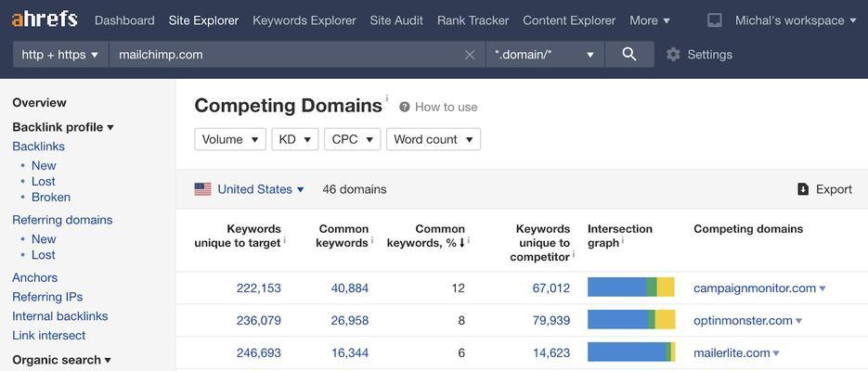Open Lost under Backlinks
Image resolution: width=868 pixels, height=371 pixels.
coord(44,182)
